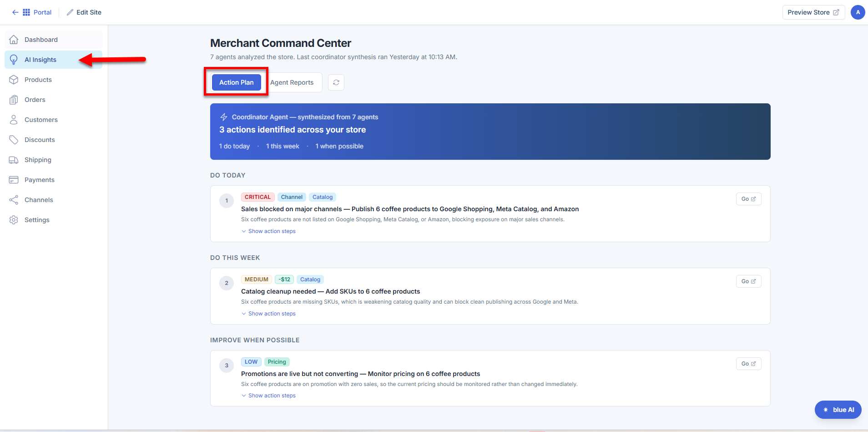Open Channels in the sidebar
The height and width of the screenshot is (432, 868).
(54, 200)
